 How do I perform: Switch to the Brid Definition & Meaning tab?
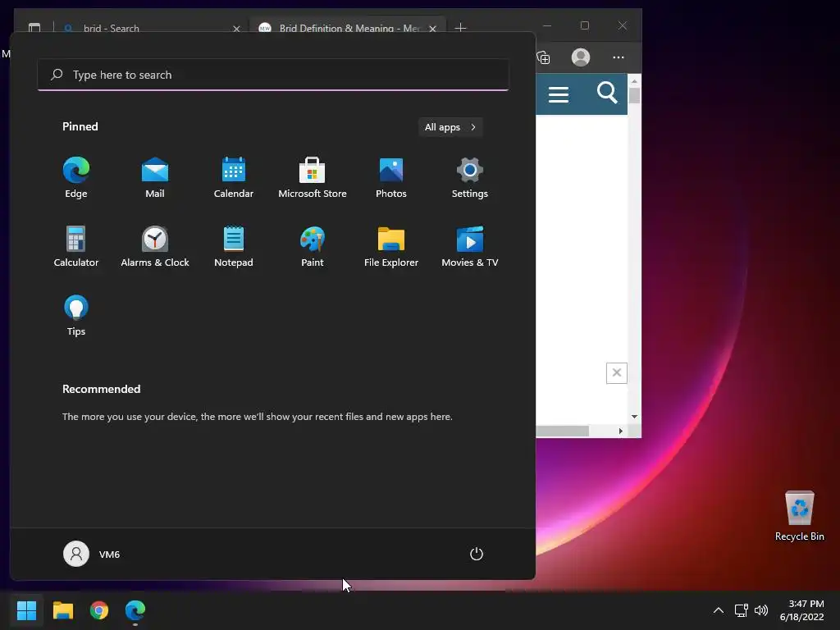(x=348, y=28)
